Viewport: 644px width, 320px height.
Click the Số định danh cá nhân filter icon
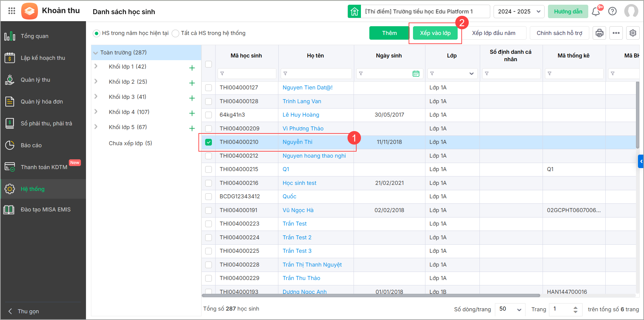[x=487, y=74]
